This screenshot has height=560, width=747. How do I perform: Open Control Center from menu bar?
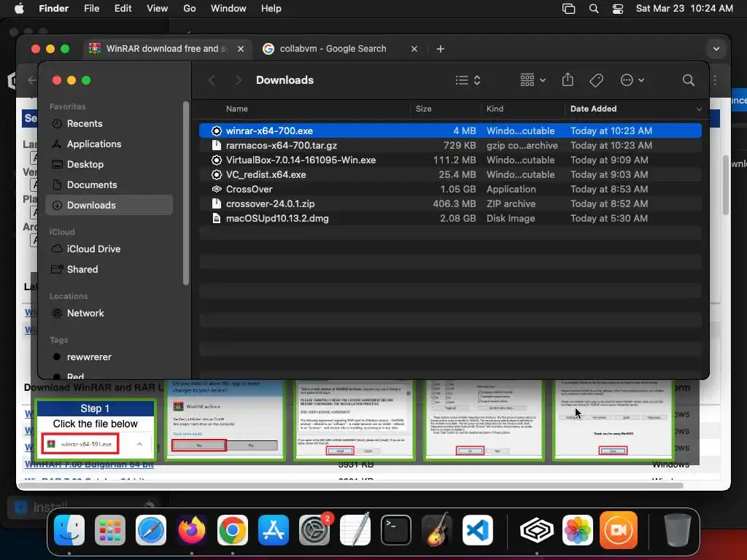pyautogui.click(x=617, y=9)
